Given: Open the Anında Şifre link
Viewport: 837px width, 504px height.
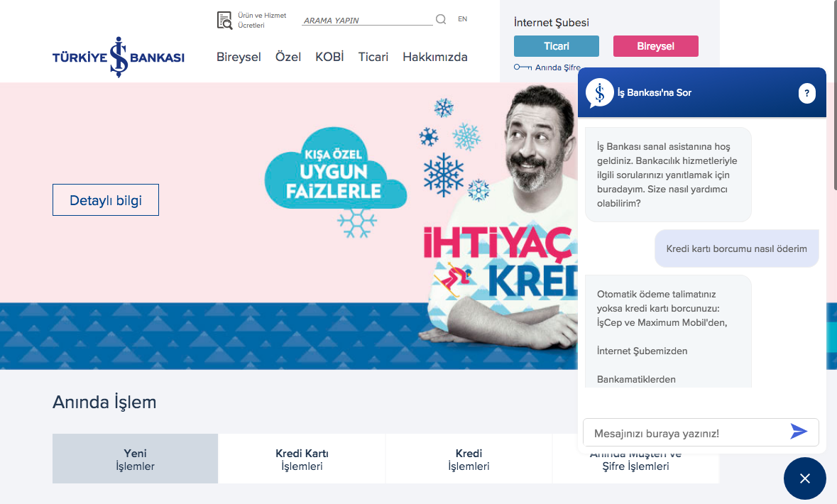Looking at the screenshot, I should pos(557,67).
